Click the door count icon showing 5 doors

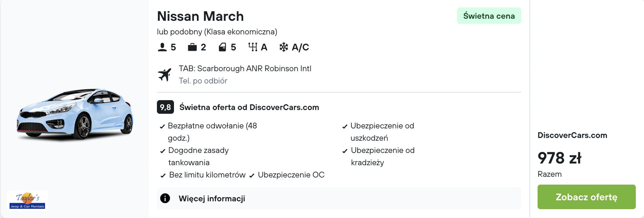click(x=223, y=47)
